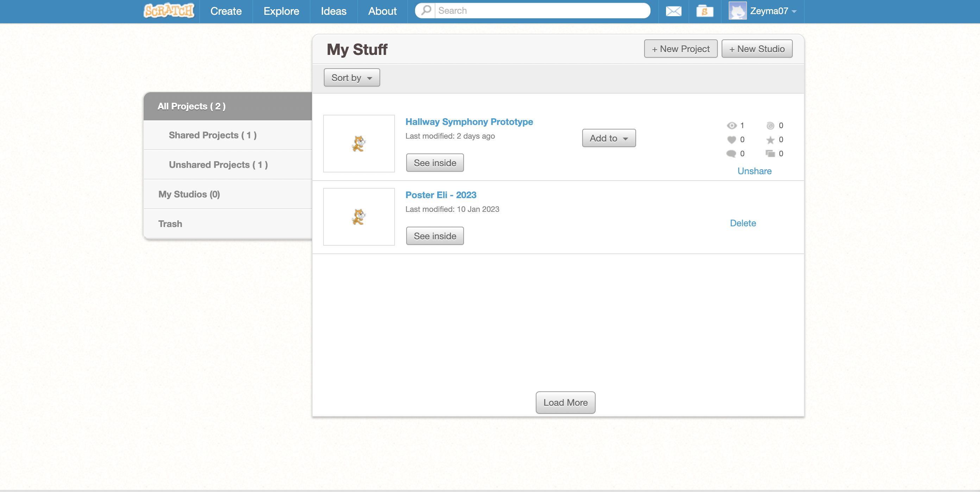Open the My Stuff folder icon
The height and width of the screenshot is (492, 980).
pos(705,11)
